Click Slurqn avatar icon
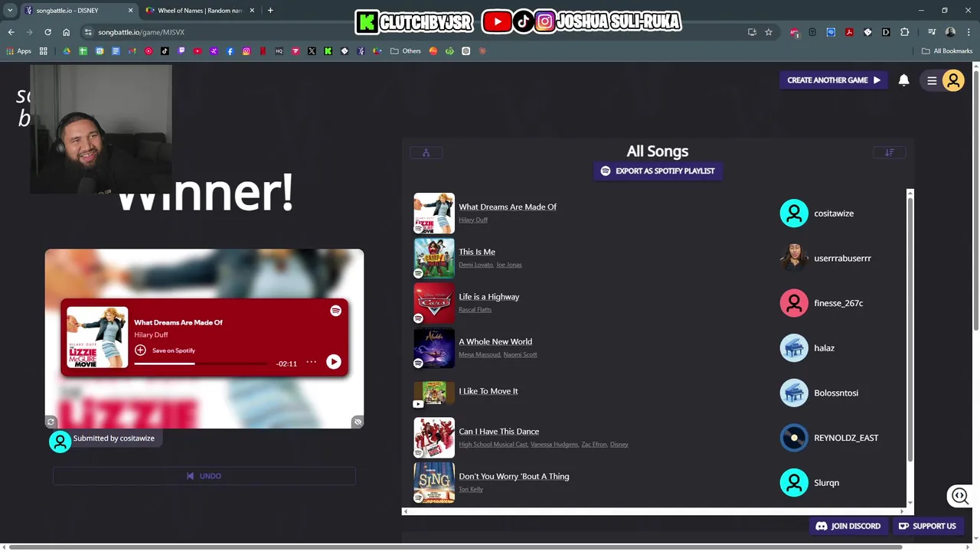Screen dimensions: 980x551 point(794,483)
